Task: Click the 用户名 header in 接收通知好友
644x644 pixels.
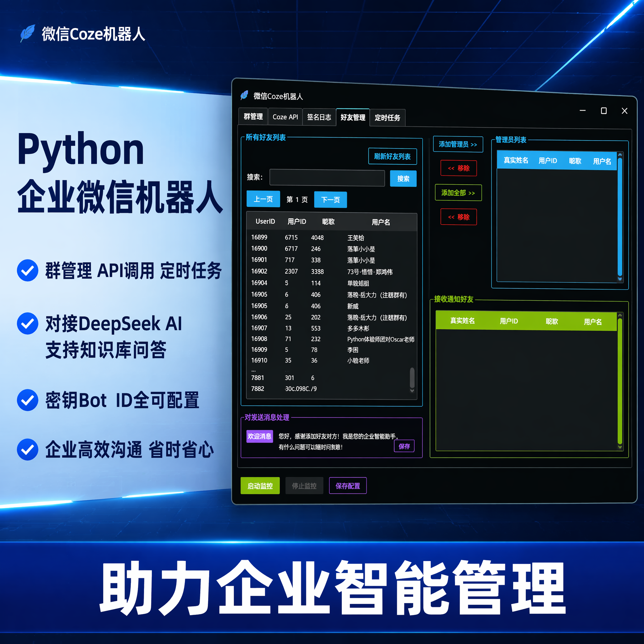Action: tap(593, 322)
